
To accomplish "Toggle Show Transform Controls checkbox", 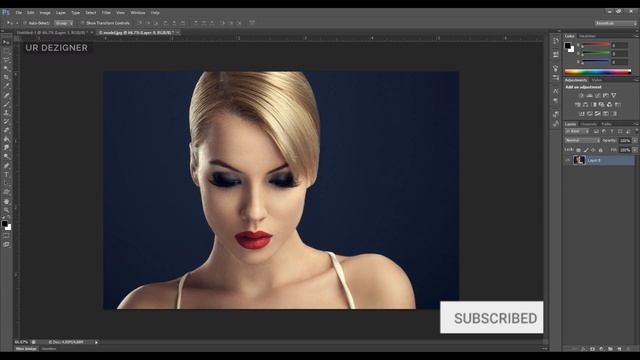I will point(82,23).
